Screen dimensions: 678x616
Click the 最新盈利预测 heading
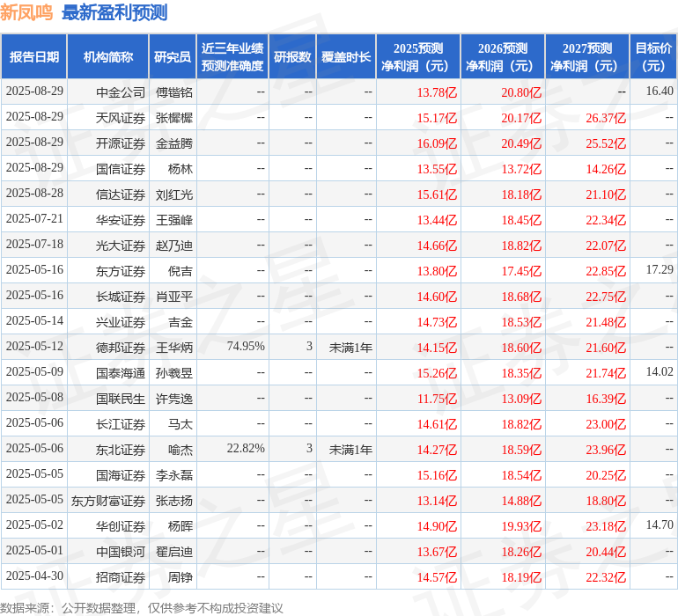[x=114, y=13]
